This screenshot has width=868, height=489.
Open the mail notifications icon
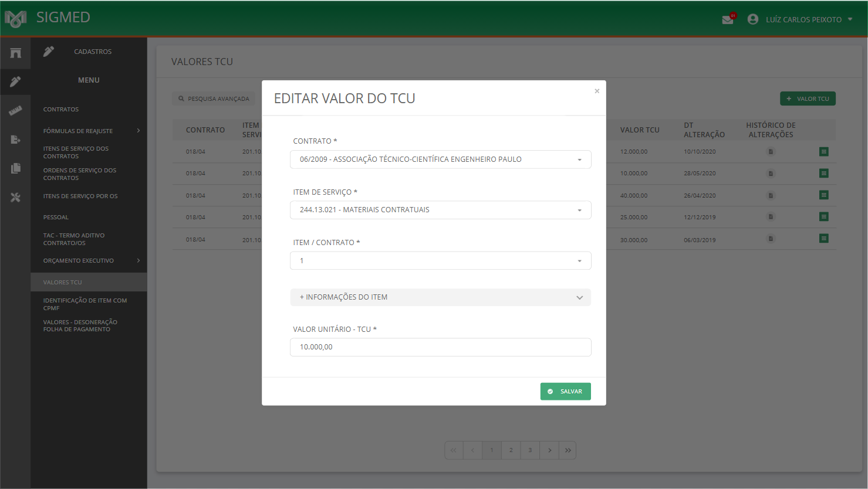[x=728, y=19]
